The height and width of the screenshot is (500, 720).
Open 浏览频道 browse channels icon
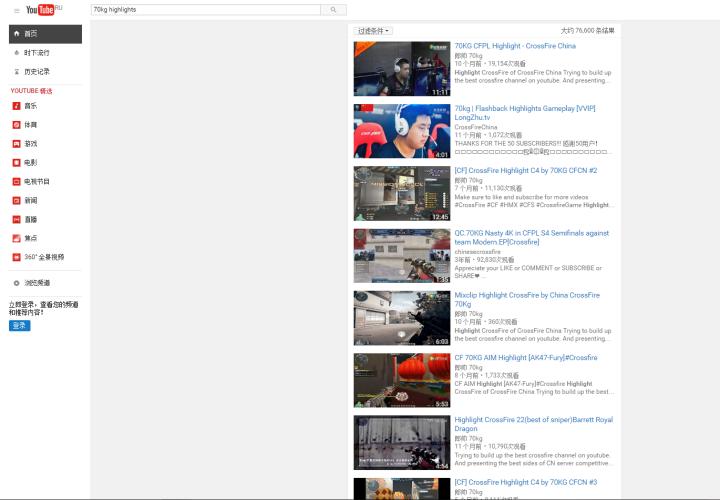tap(16, 283)
